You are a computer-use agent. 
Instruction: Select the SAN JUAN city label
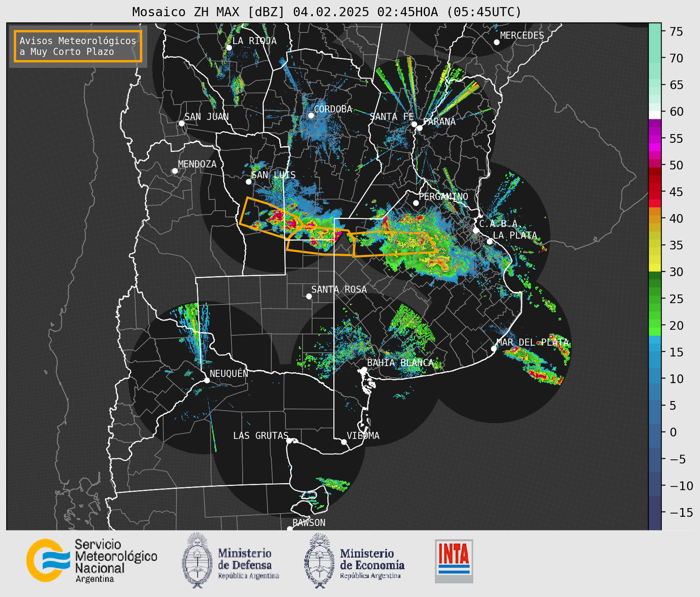tap(207, 117)
